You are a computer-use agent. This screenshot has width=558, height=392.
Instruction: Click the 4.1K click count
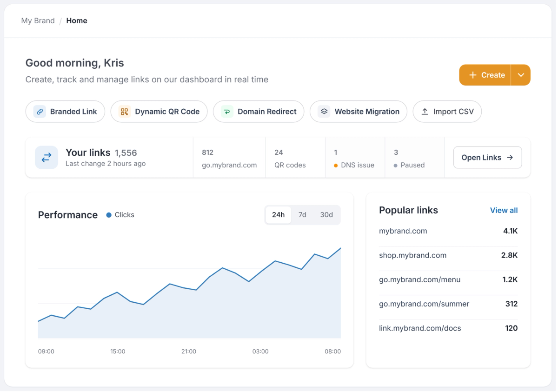510,231
